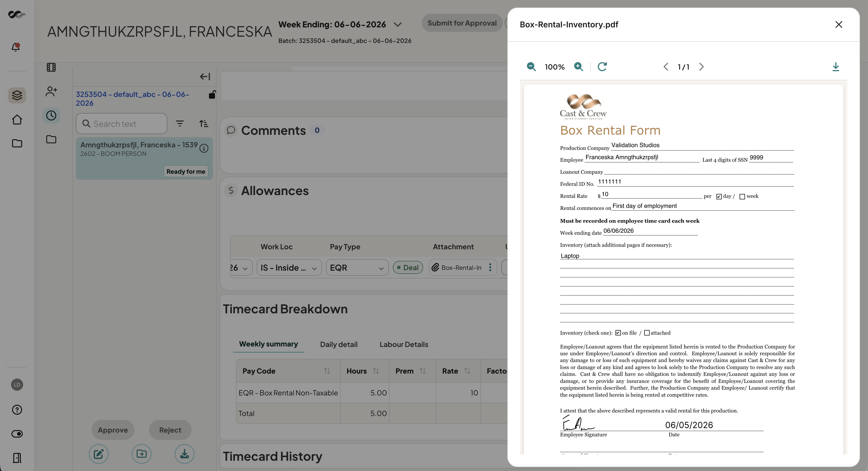Open the secondary sidebar folder icon
The height and width of the screenshot is (471, 868).
click(51, 139)
